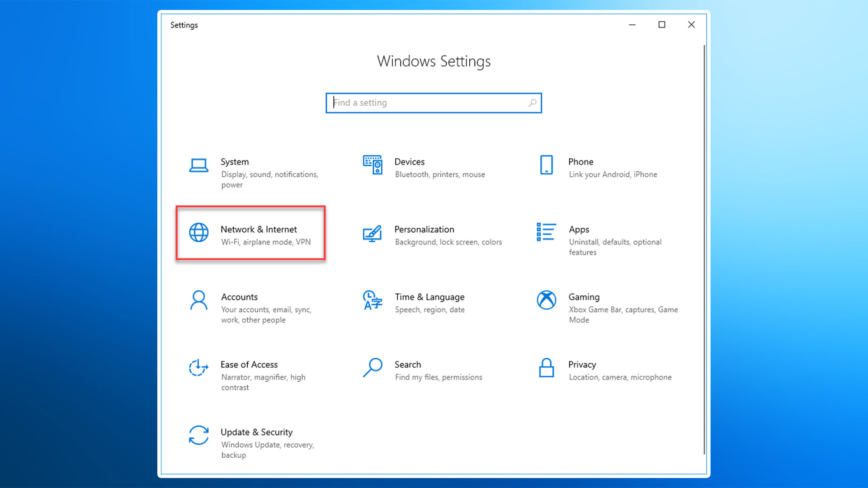Image resolution: width=868 pixels, height=488 pixels.
Task: Close the Settings window
Action: [x=691, y=25]
